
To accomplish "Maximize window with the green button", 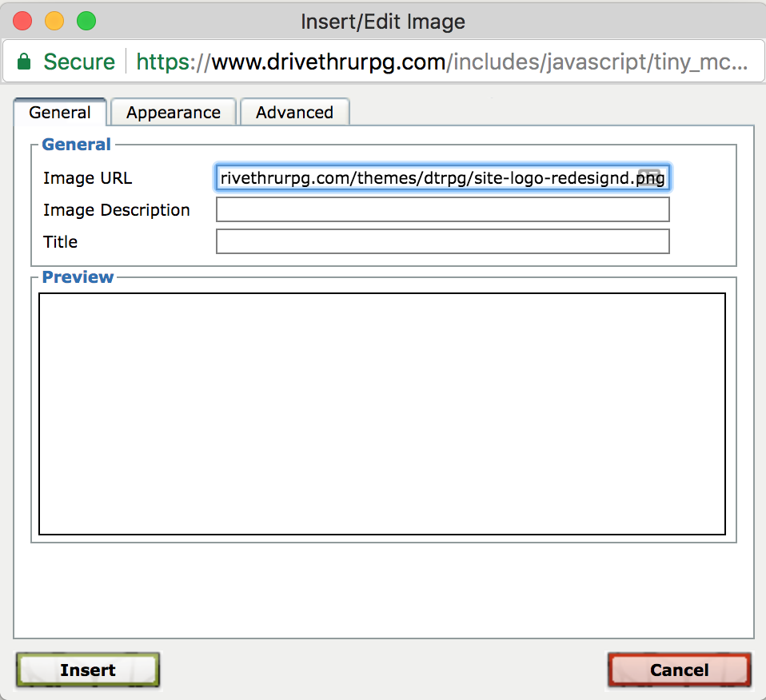I will [x=86, y=22].
